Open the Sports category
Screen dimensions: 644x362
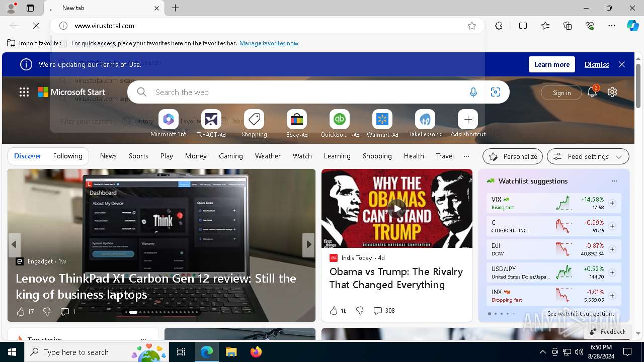click(138, 156)
